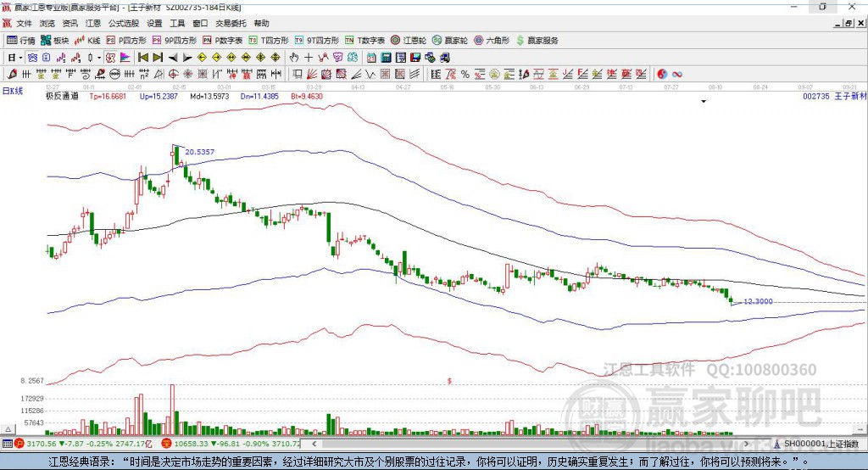Open the 行情 quotes view
This screenshot has height=470, width=868.
click(x=21, y=41)
